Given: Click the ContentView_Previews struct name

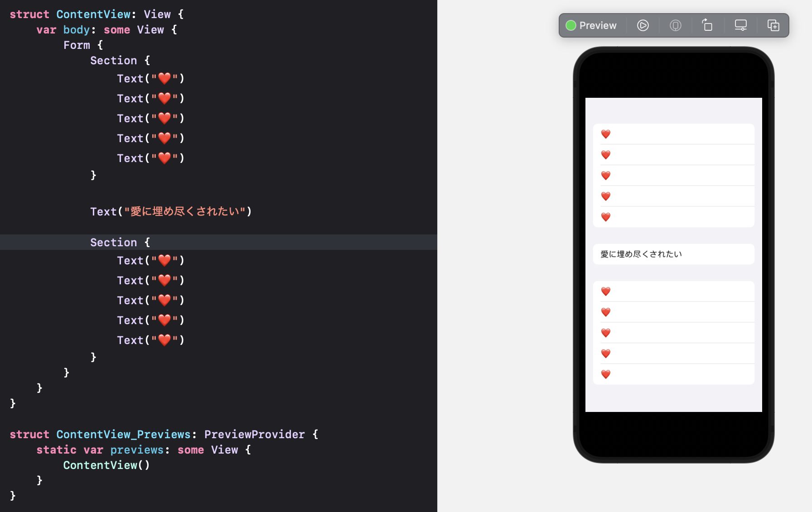Looking at the screenshot, I should coord(123,434).
